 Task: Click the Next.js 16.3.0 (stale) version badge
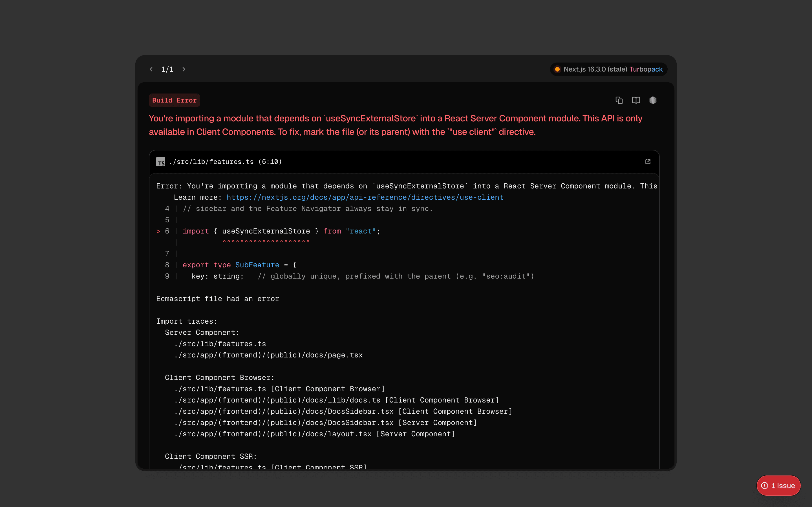click(608, 69)
